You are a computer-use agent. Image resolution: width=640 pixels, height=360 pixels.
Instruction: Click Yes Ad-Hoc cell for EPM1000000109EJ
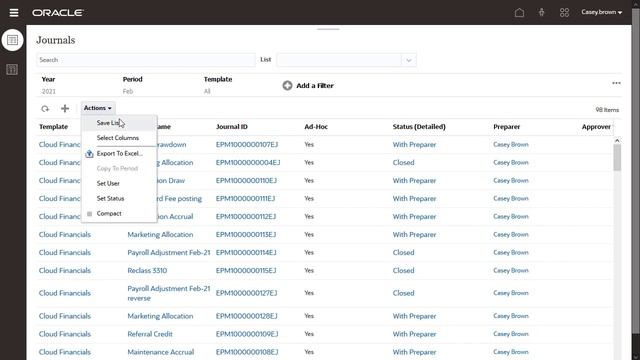(309, 334)
